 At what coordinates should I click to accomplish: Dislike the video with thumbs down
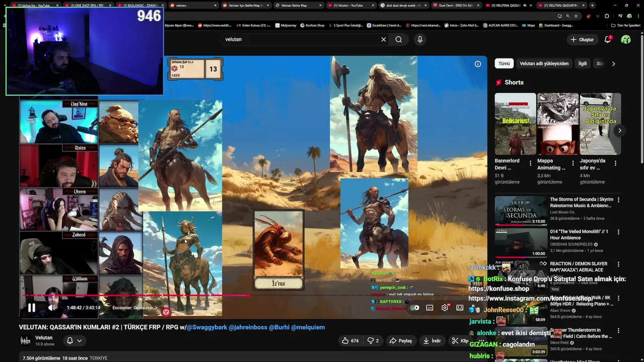[373, 340]
